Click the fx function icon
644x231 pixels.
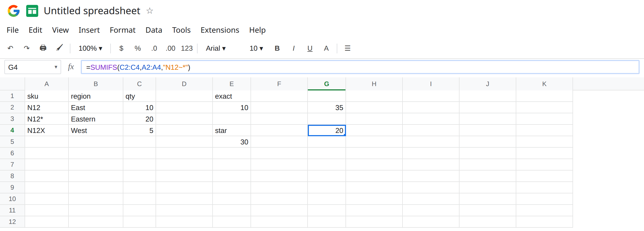[71, 67]
